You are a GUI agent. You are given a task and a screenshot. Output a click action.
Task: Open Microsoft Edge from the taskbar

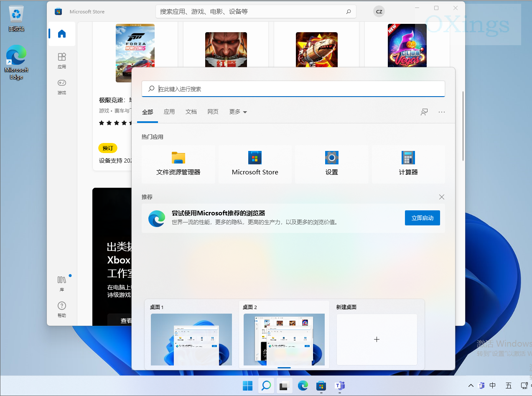click(x=303, y=386)
